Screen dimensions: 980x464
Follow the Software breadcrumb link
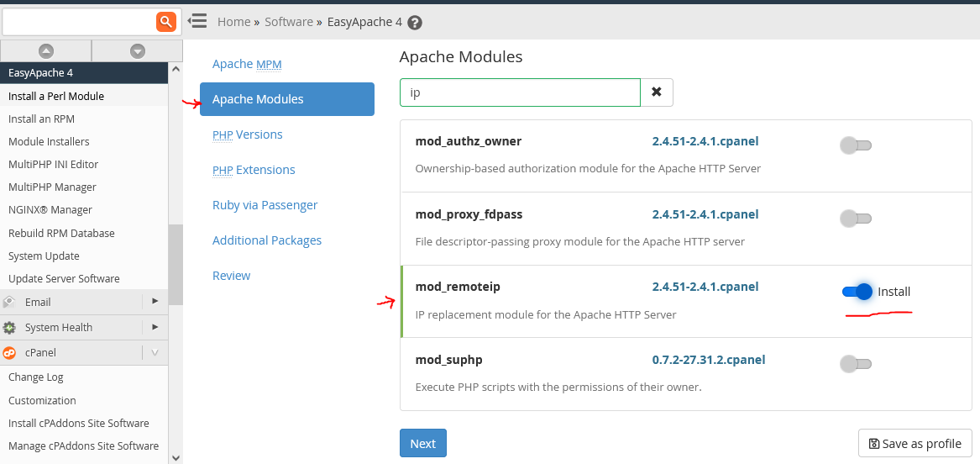(x=289, y=22)
